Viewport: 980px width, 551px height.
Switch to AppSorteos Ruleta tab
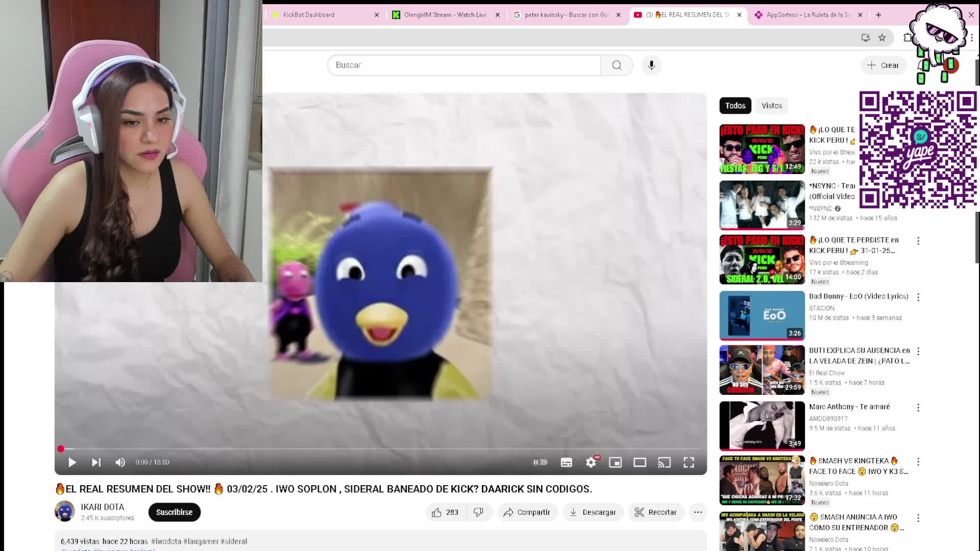click(x=808, y=15)
